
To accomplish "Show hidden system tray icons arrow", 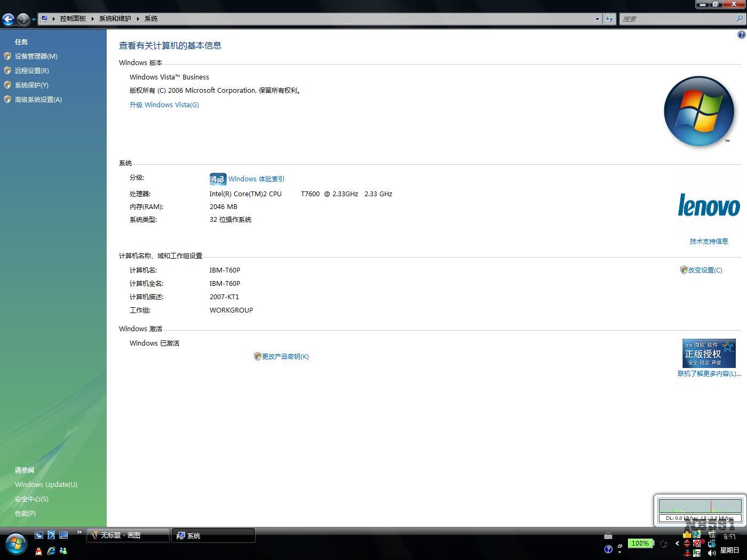I will click(677, 543).
